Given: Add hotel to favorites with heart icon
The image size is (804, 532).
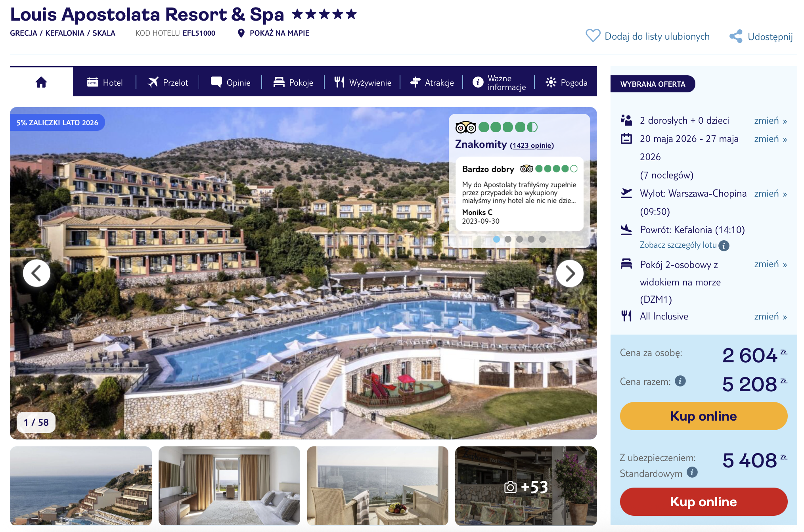Looking at the screenshot, I should pyautogui.click(x=593, y=36).
